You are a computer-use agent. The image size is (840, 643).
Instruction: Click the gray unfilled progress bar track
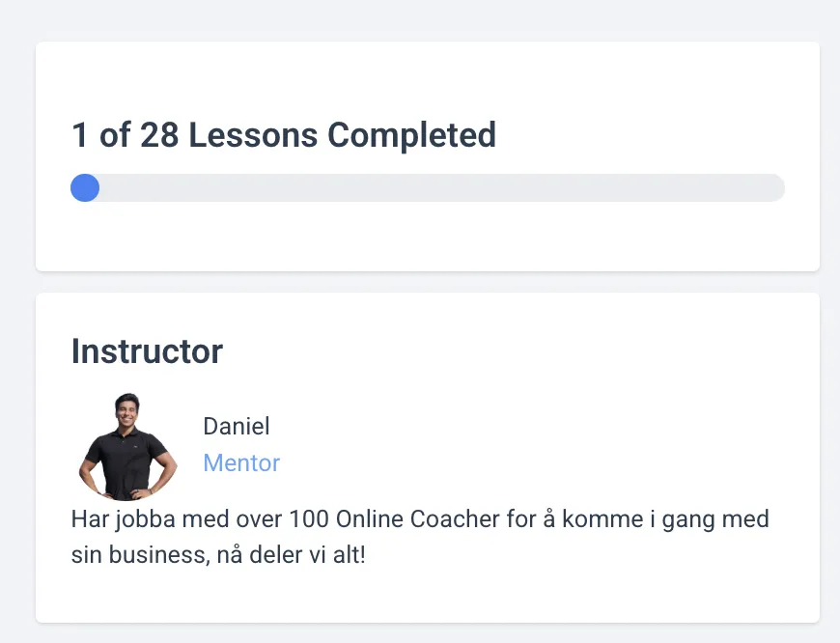(x=442, y=187)
